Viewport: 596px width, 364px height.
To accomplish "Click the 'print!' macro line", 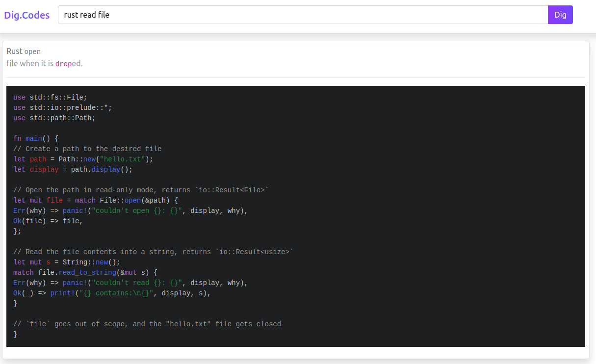I will pyautogui.click(x=62, y=293).
